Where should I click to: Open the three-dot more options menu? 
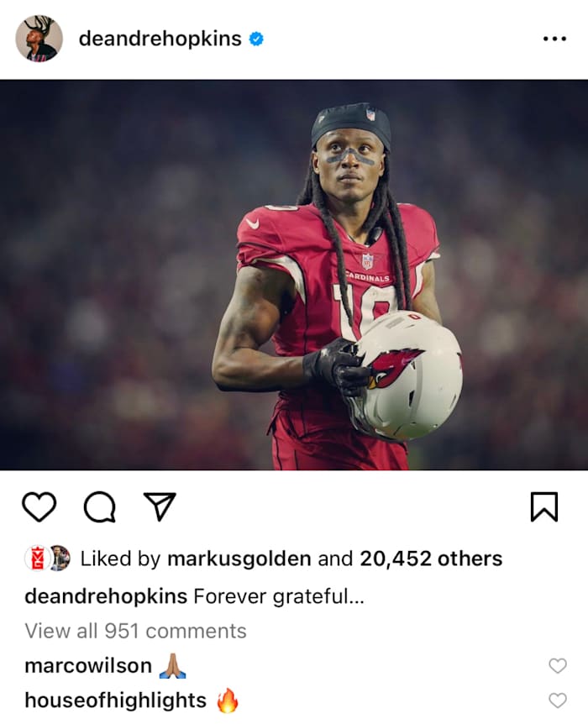[554, 39]
